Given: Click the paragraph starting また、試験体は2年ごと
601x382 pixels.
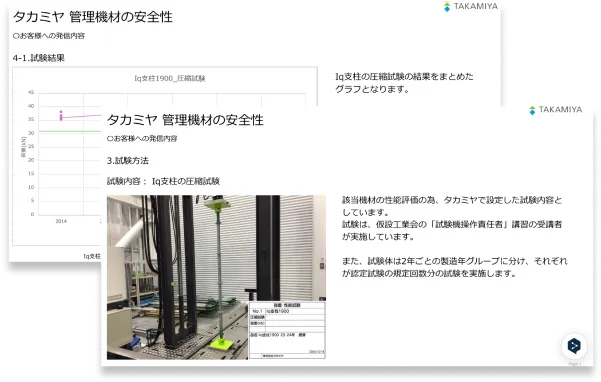Looking at the screenshot, I should coord(454,267).
